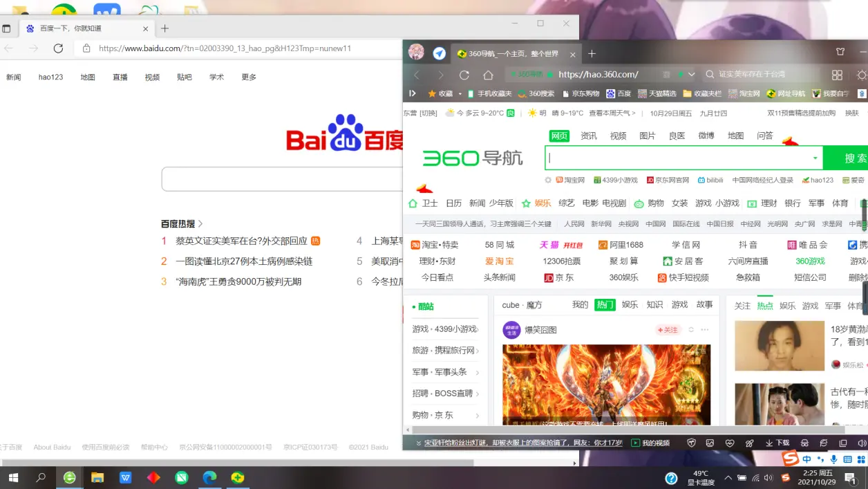Screen dimensions: 868x489
Task: Open a new tab in the Edge window
Action: 164,28
